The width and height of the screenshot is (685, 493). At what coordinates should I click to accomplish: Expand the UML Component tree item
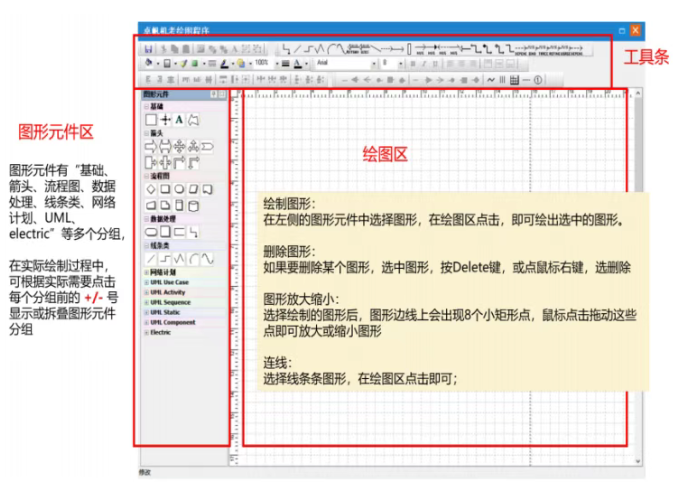(145, 322)
